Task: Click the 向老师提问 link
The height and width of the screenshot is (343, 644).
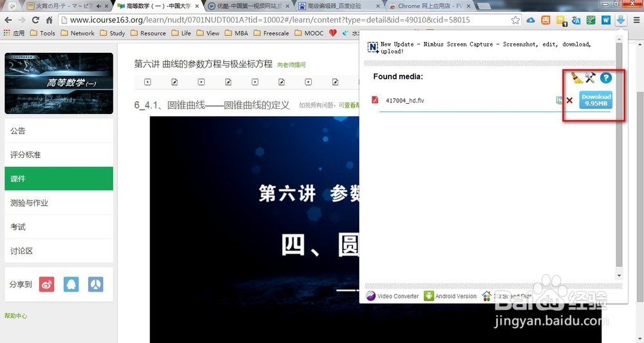Action: tap(291, 64)
